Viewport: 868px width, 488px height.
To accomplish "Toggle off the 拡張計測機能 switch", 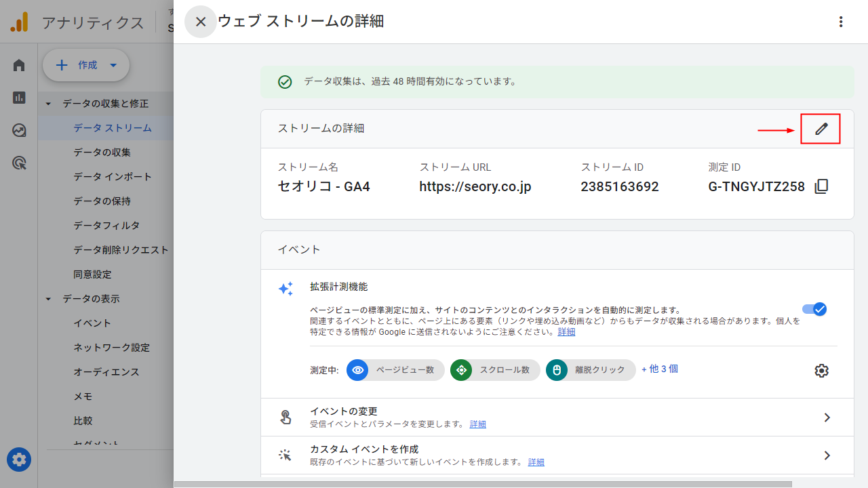I will click(x=814, y=309).
